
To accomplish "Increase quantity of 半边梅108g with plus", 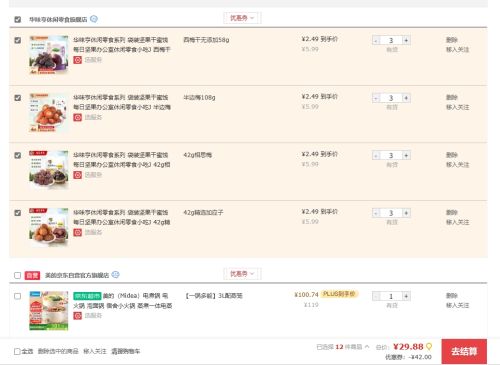I will pos(406,98).
